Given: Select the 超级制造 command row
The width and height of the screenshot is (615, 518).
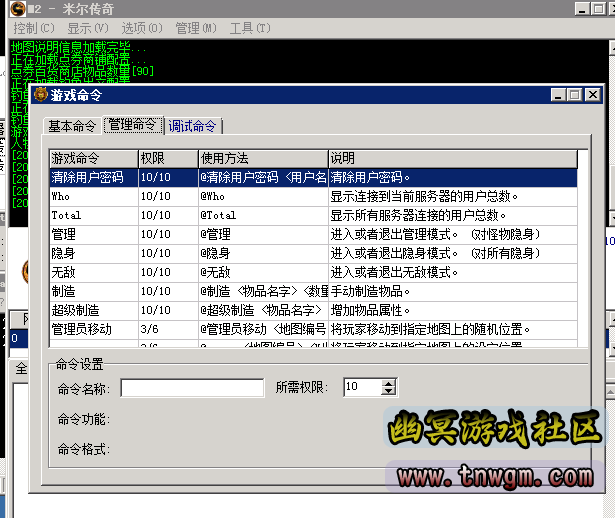Looking at the screenshot, I should click(313, 310).
